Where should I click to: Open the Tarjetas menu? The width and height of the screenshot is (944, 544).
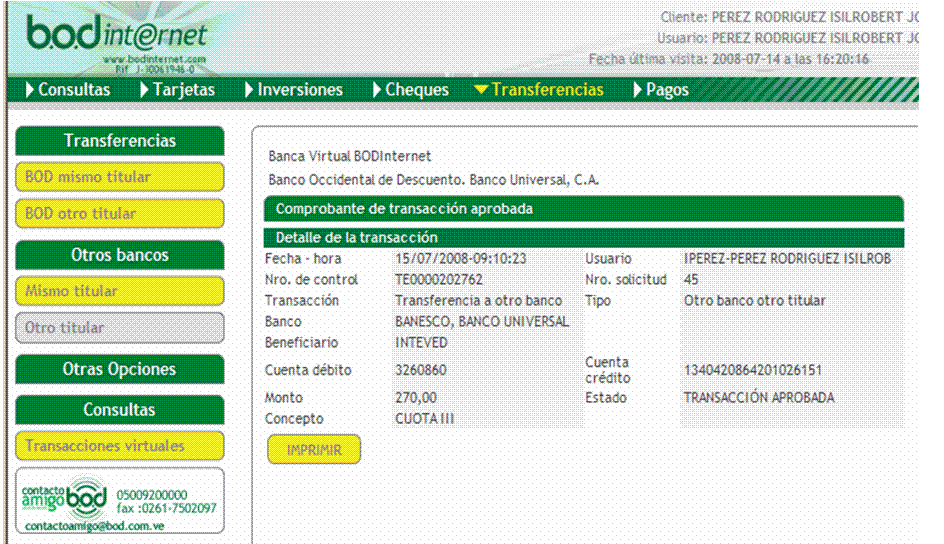pyautogui.click(x=184, y=90)
